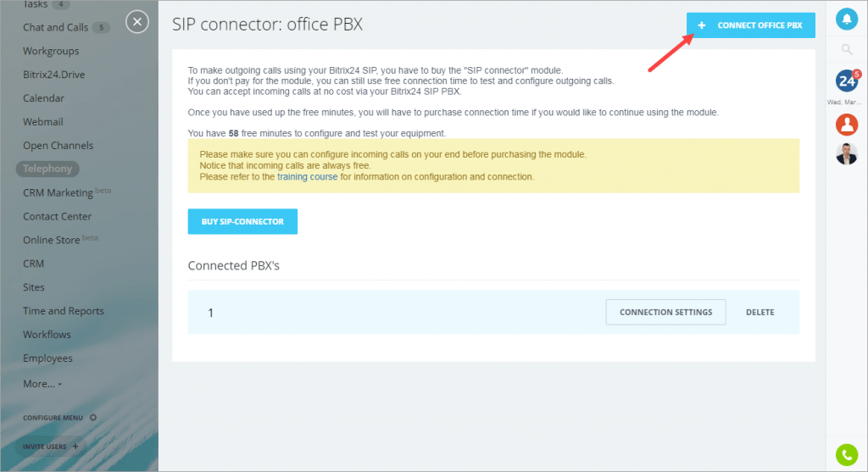Select the user profile photo avatar

[x=847, y=154]
